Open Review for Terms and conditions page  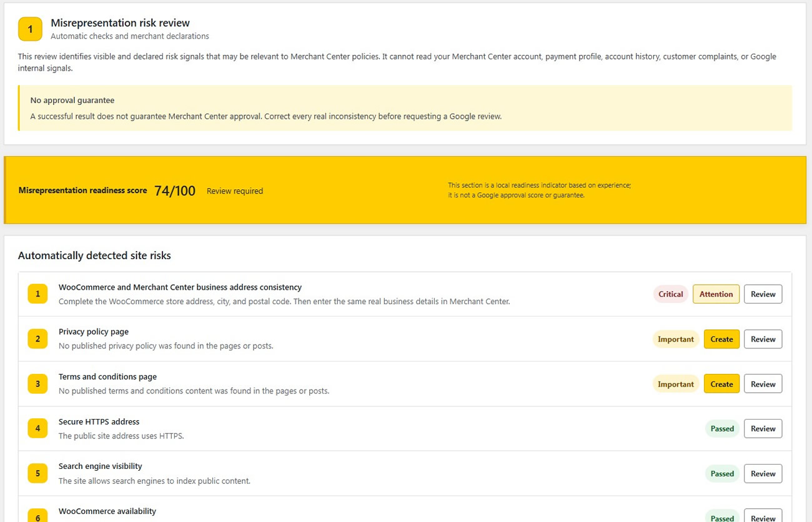coord(763,384)
